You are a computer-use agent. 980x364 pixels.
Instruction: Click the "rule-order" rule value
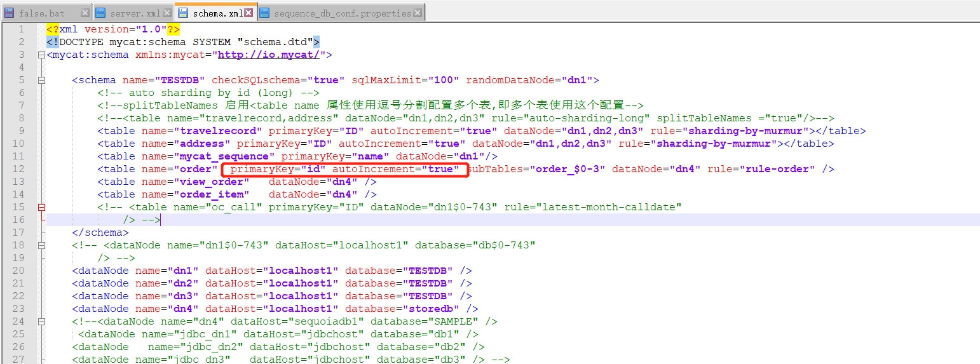pyautogui.click(x=777, y=169)
